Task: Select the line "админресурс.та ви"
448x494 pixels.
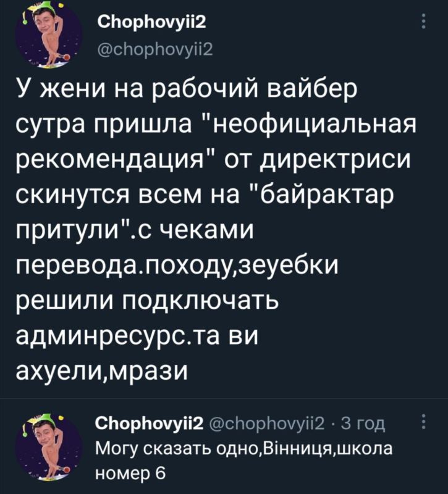Action: tap(137, 335)
